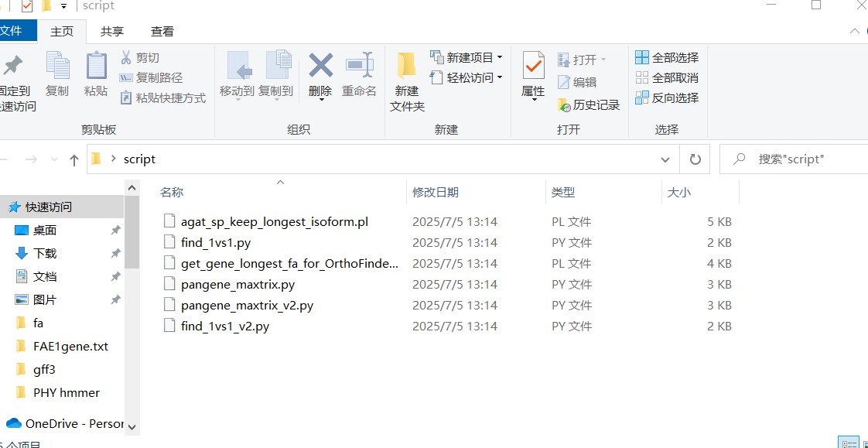
Task: Open History (历史记录)
Action: pos(589,104)
